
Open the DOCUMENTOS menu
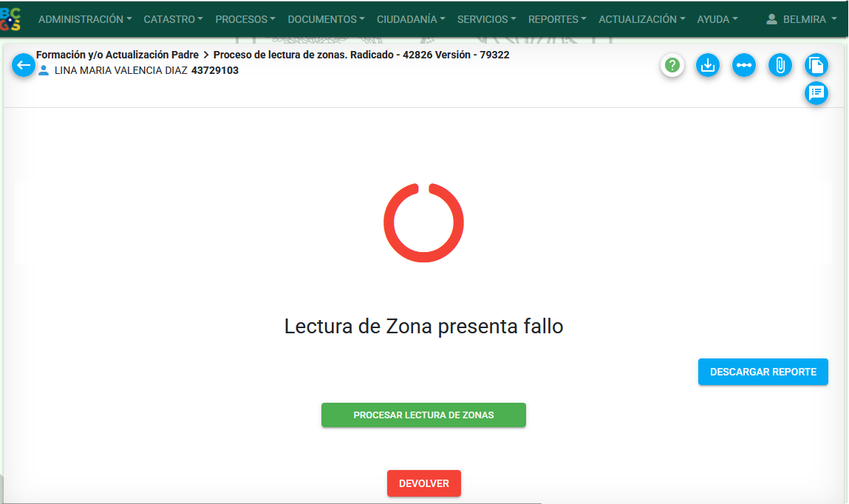coord(326,19)
